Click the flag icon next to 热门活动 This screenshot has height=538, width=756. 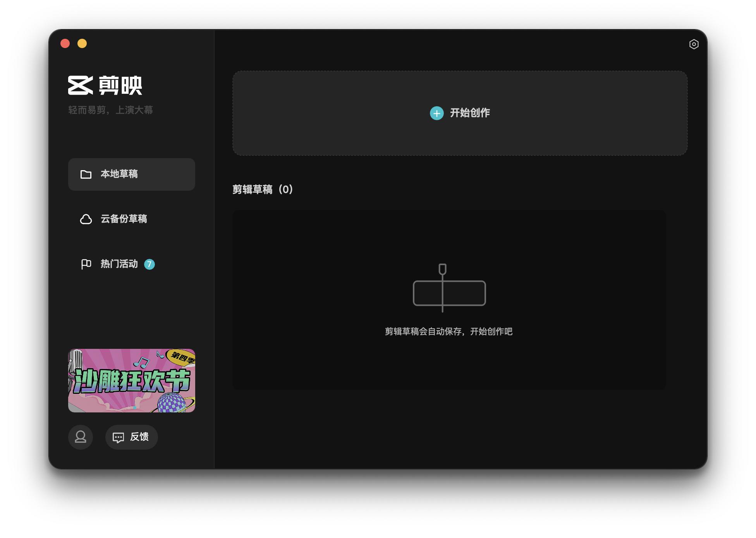[86, 264]
